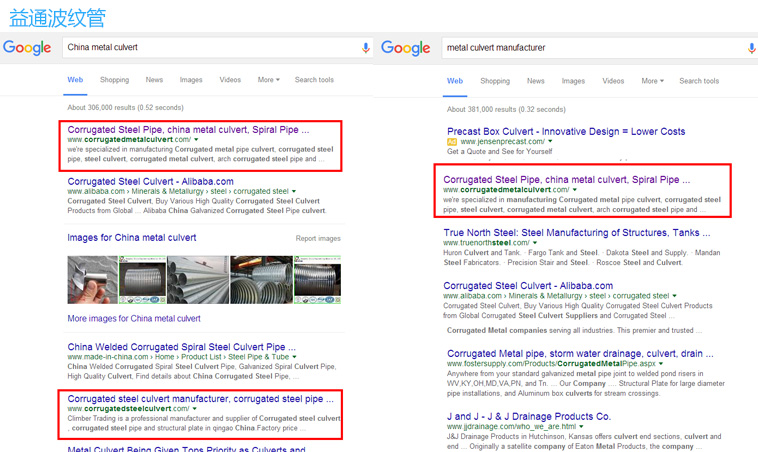Click 'Get a Quote and See for Yourself' text
Screen dimensions: 758x452
499,151
